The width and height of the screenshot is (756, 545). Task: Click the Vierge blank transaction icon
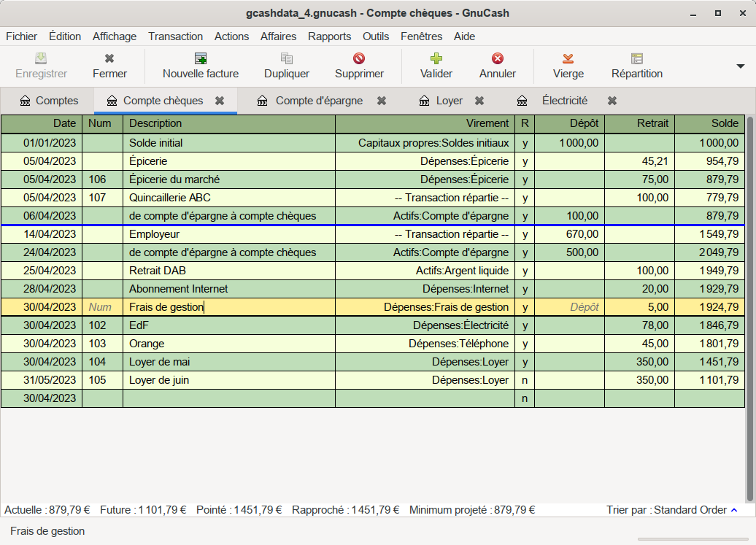coord(568,58)
